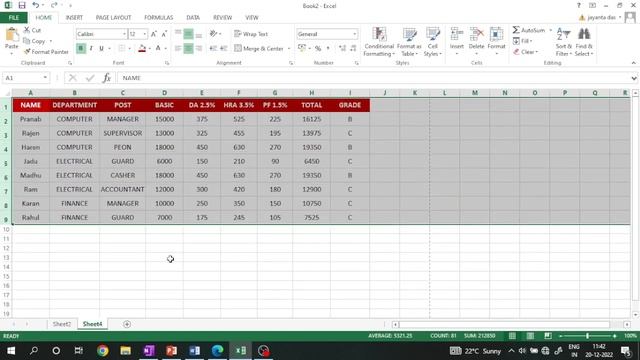
Task: Apply the percent style format
Action: tap(318, 49)
